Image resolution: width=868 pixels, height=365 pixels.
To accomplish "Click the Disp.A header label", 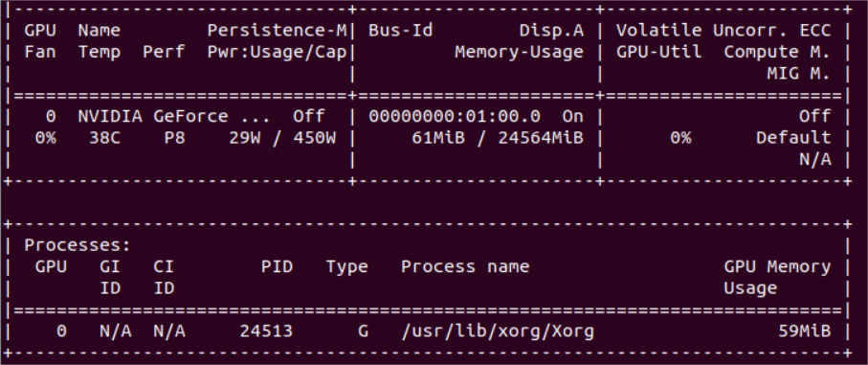I will pyautogui.click(x=551, y=31).
